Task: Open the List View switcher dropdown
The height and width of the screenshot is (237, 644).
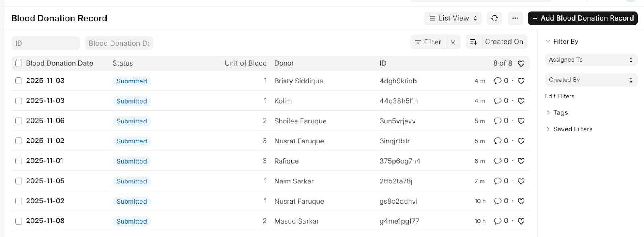Action: (453, 18)
